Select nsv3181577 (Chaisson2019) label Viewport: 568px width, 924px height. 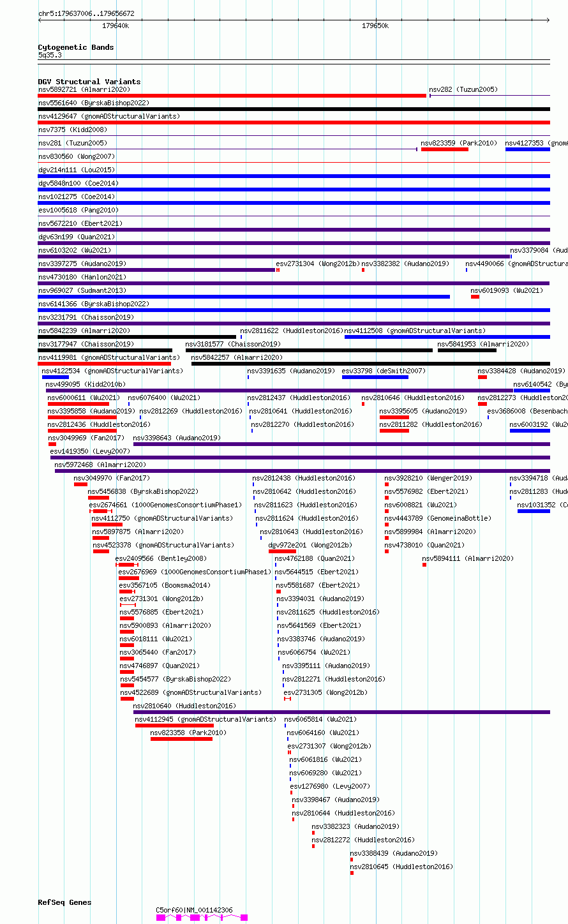(x=233, y=345)
